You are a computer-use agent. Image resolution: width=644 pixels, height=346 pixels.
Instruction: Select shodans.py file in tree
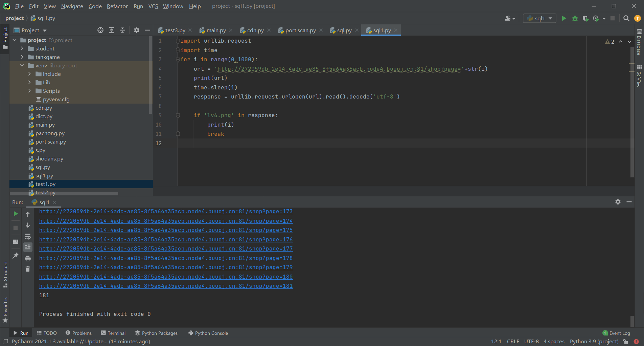tap(49, 158)
